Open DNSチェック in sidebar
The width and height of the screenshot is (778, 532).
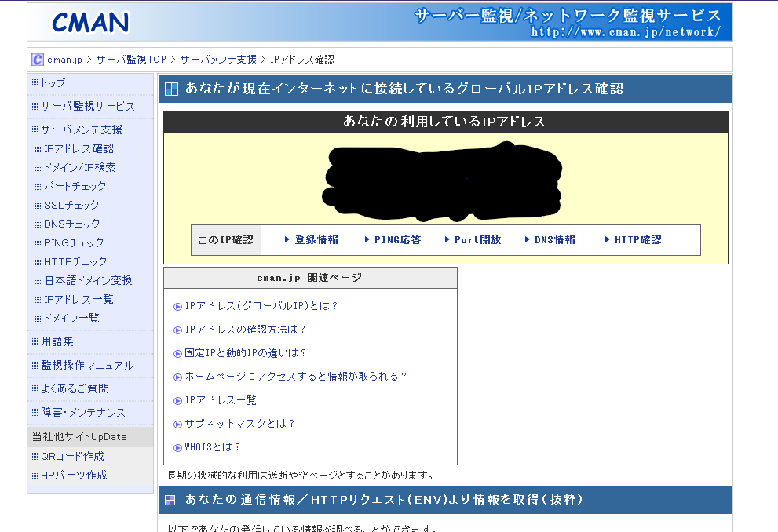(72, 224)
